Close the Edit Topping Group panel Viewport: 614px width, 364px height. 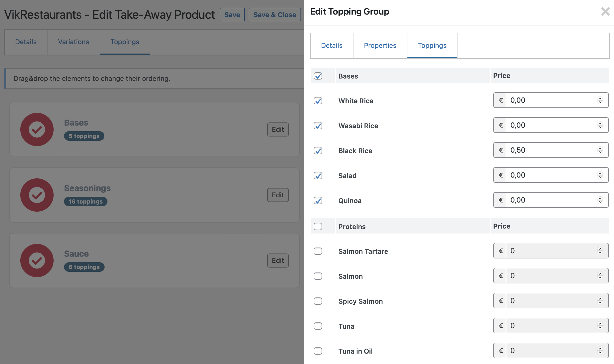[x=605, y=11]
